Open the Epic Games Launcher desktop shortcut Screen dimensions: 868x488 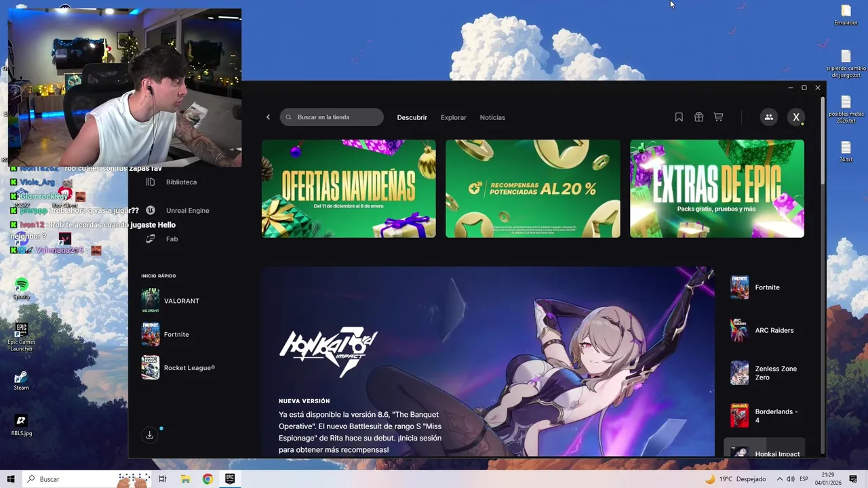[x=22, y=337]
